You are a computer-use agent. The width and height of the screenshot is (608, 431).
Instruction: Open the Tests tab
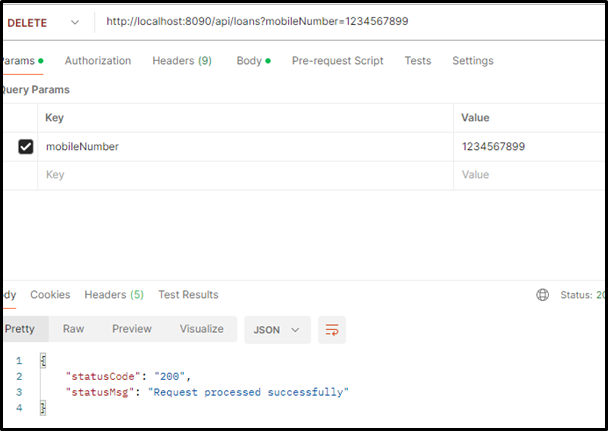pyautogui.click(x=418, y=61)
